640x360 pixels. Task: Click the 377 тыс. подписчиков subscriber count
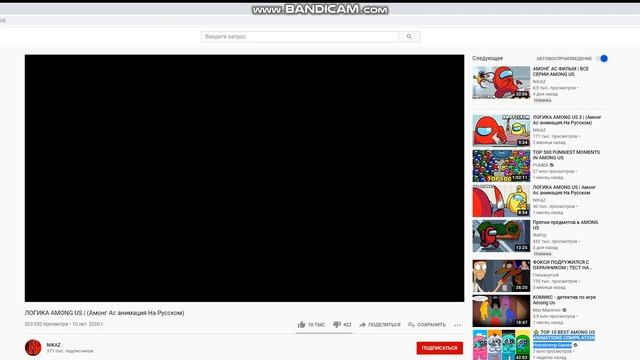pos(70,351)
